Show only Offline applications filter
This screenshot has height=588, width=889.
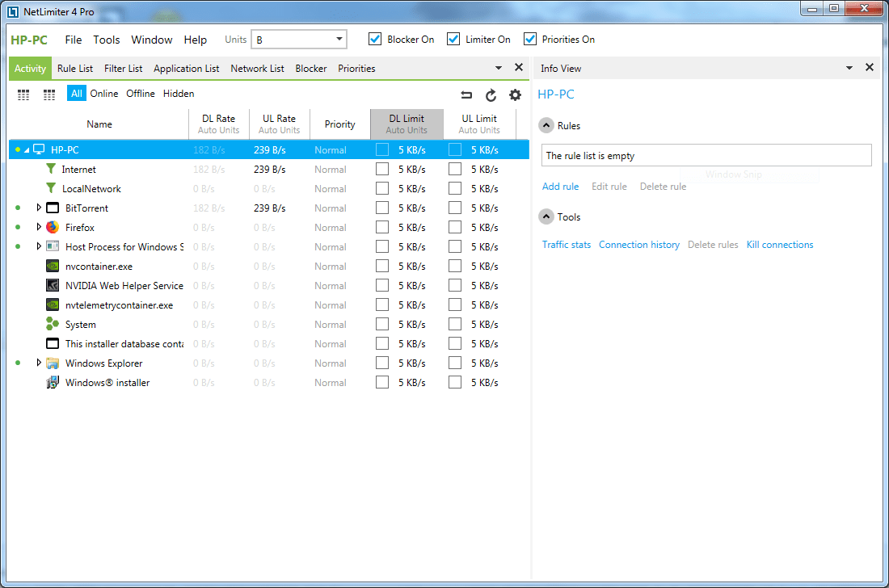(140, 94)
